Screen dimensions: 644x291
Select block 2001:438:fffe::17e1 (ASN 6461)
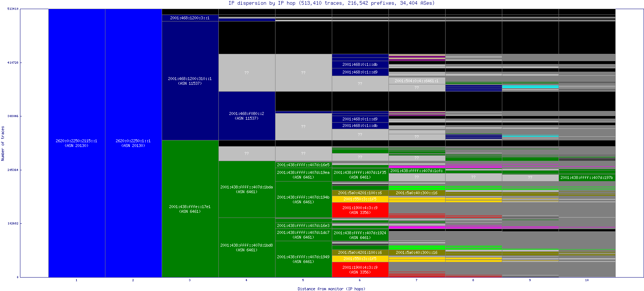coord(190,209)
